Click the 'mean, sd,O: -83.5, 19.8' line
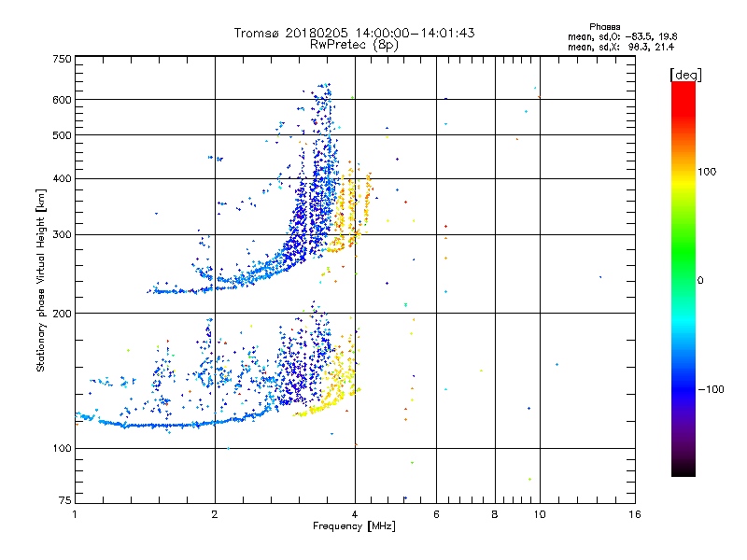This screenshot has height=560, width=747. click(622, 36)
